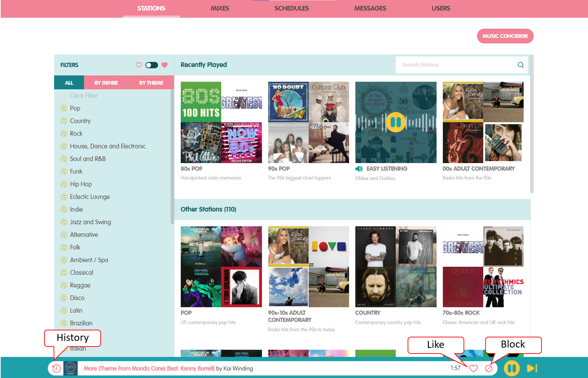This screenshot has height=378, width=588.
Task: Open the 70s-80s Rock station thumbnail
Action: pyautogui.click(x=483, y=267)
